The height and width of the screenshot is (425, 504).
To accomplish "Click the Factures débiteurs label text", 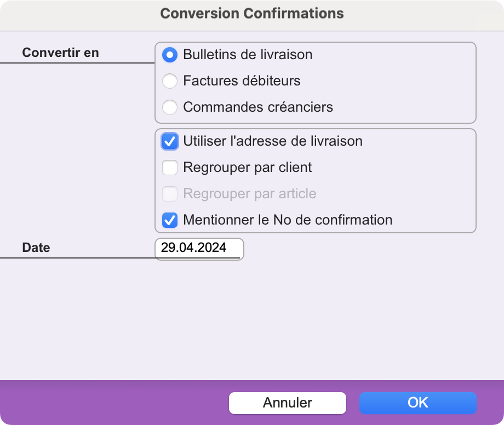I will (242, 81).
